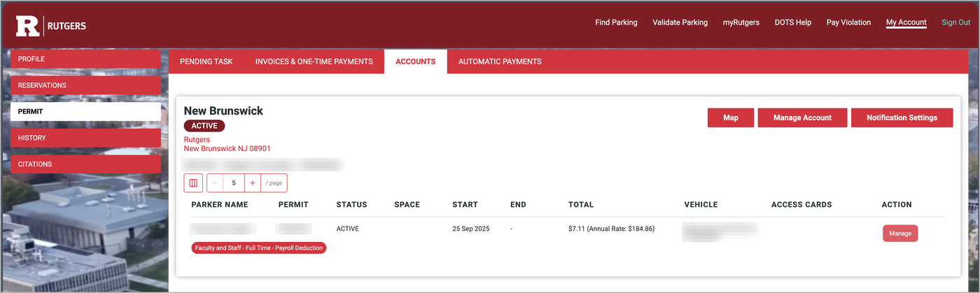Click the ACTIVE status badge
Screen dimensions: 980x293
point(204,126)
